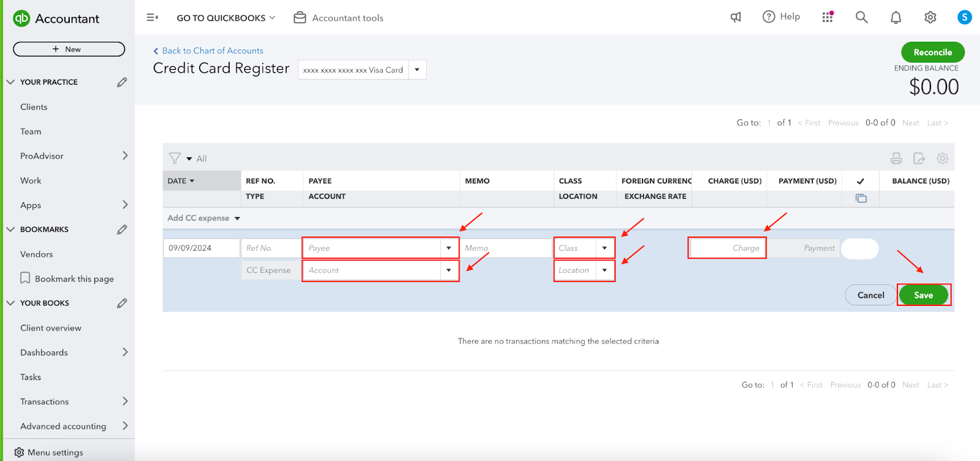Image resolution: width=980 pixels, height=461 pixels.
Task: Open Clients in the sidebar
Action: [x=34, y=107]
